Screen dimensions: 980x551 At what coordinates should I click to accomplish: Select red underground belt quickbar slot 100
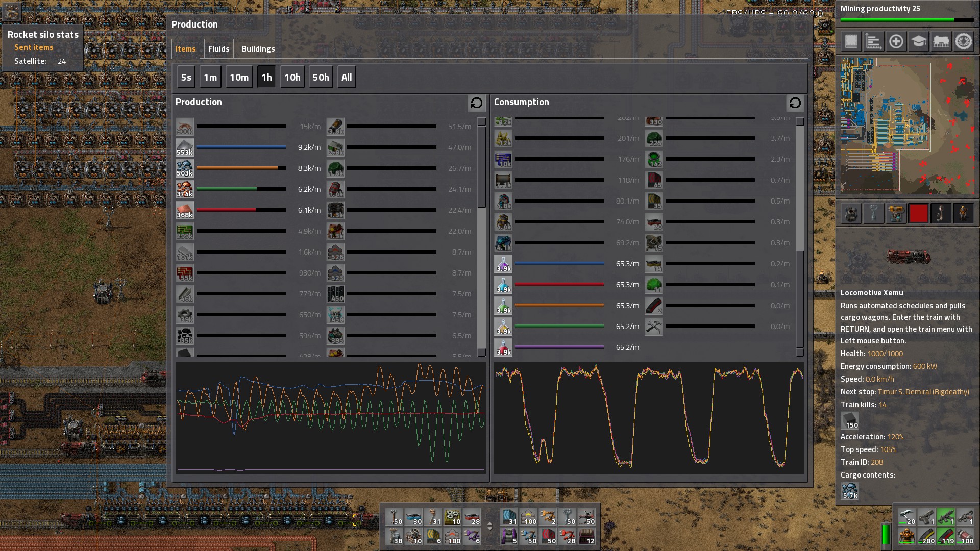coord(452,537)
